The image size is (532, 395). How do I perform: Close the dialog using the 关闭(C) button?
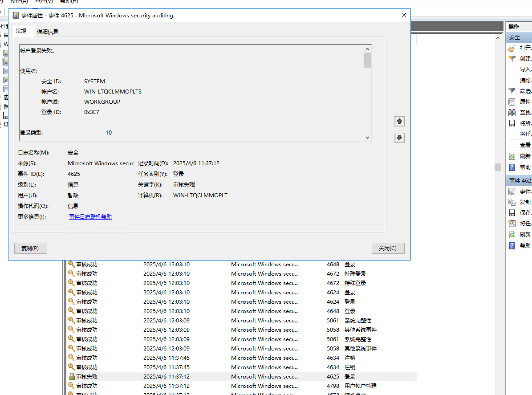coord(387,248)
